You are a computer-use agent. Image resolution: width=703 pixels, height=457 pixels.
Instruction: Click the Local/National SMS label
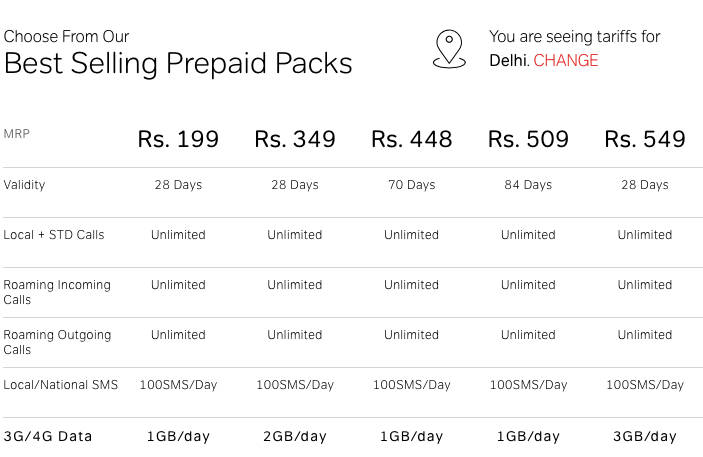click(60, 385)
